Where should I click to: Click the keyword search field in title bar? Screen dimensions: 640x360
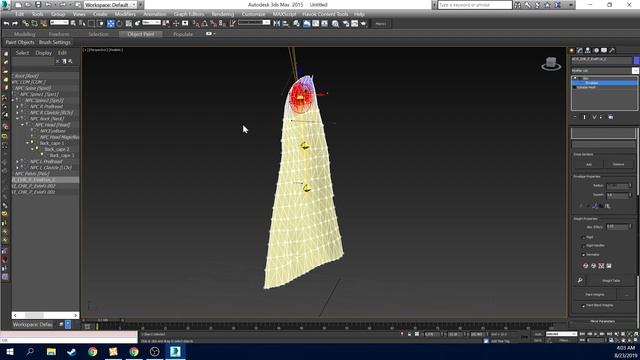tap(475, 5)
